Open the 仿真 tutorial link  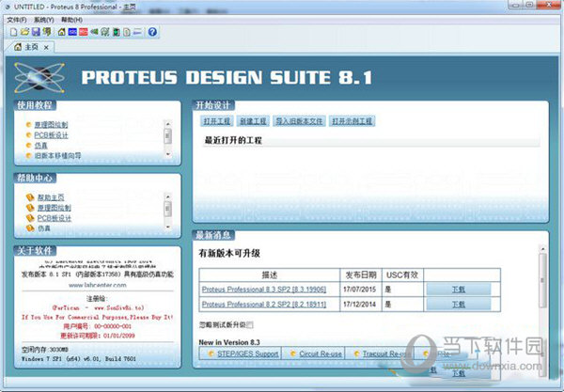[41, 146]
